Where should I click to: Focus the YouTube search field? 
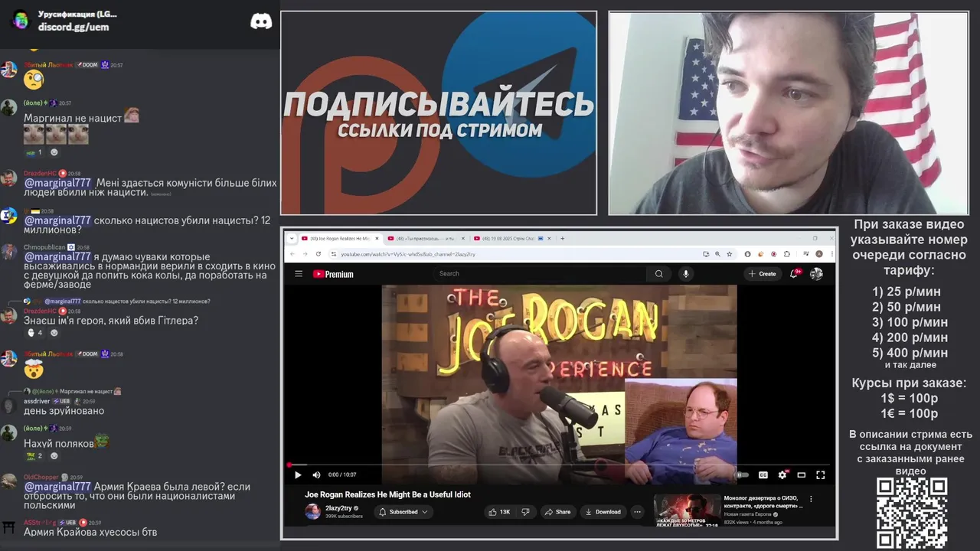pyautogui.click(x=540, y=274)
